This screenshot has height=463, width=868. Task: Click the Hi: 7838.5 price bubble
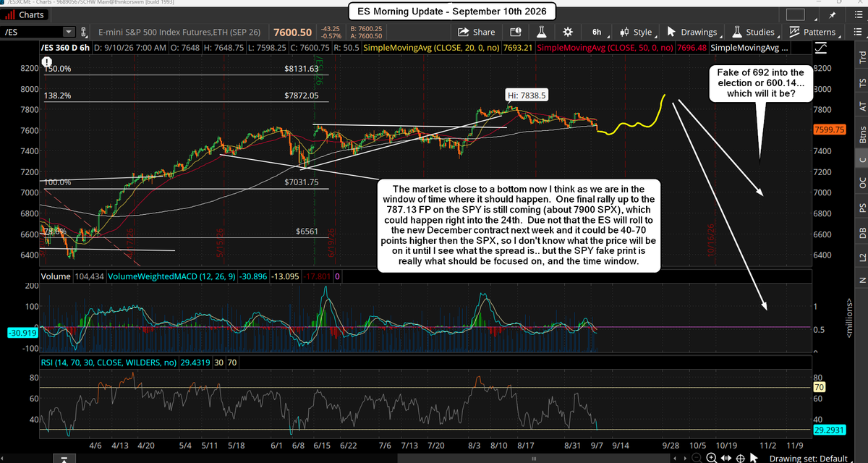[526, 94]
